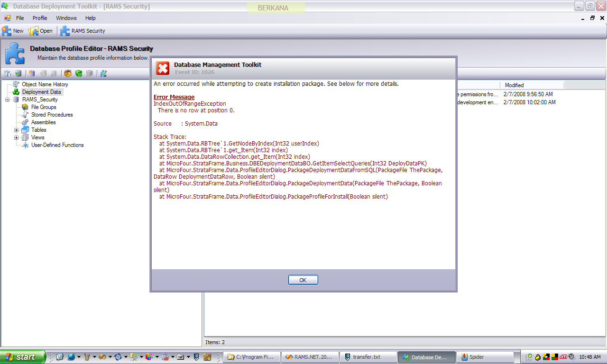Viewport: 607px width, 364px height.
Task: Select Object Name History in the tree
Action: tap(45, 84)
